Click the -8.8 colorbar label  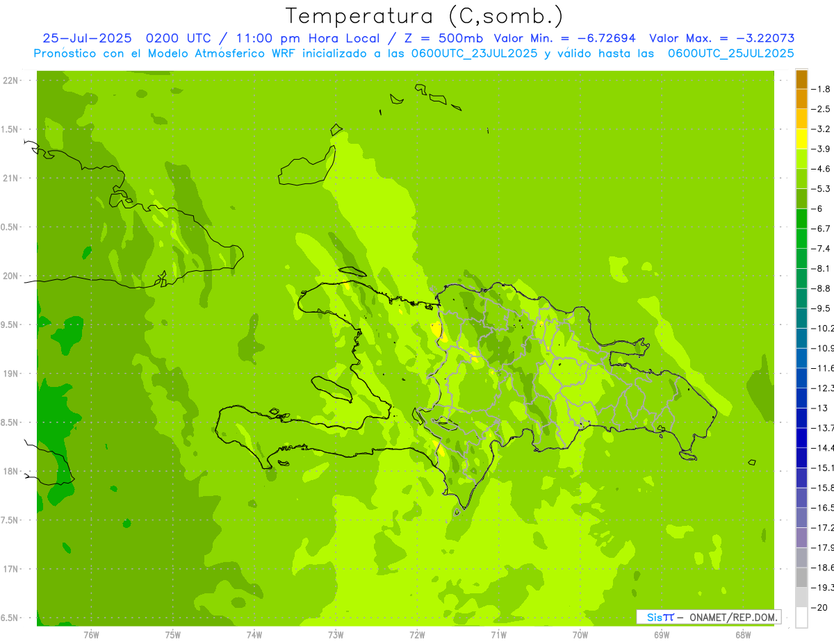821,288
